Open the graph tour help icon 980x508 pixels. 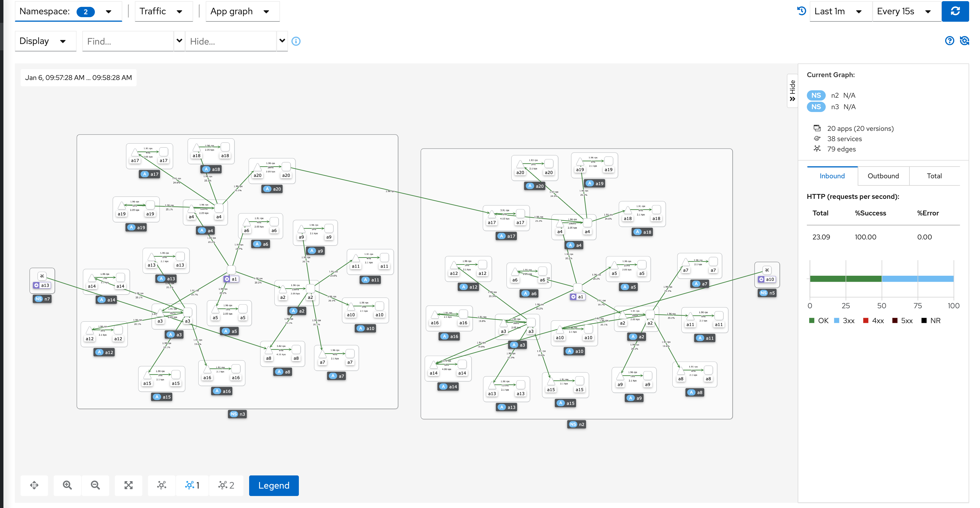coord(949,41)
